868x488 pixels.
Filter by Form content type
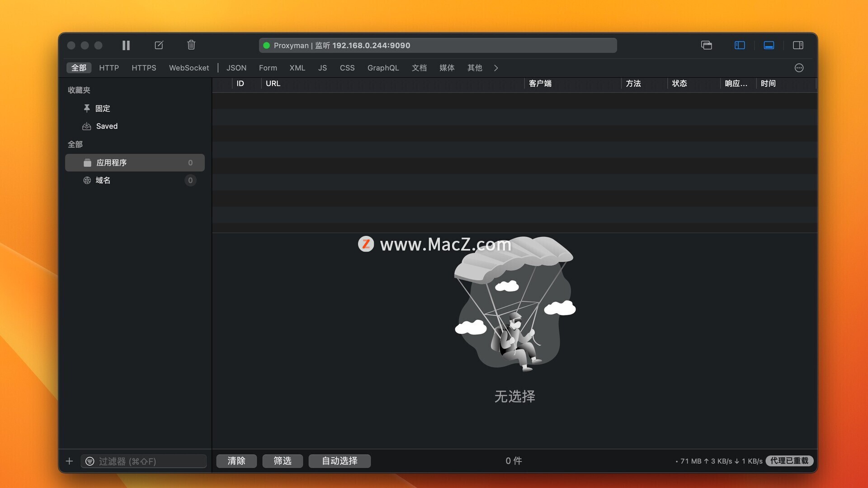[268, 68]
